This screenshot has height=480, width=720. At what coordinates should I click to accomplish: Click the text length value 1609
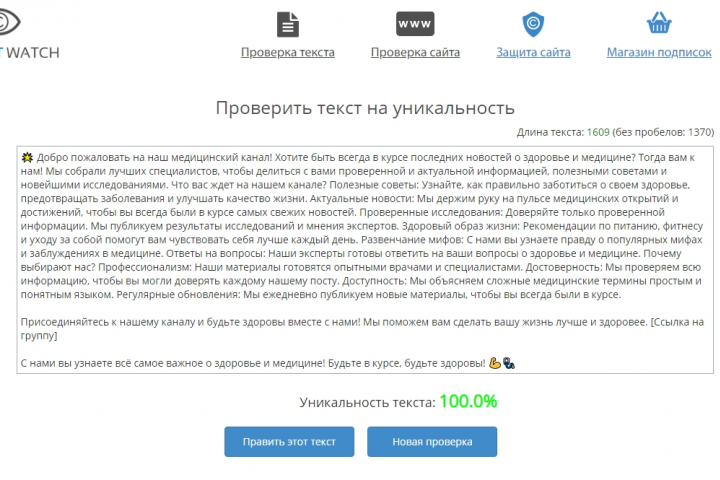pyautogui.click(x=598, y=132)
